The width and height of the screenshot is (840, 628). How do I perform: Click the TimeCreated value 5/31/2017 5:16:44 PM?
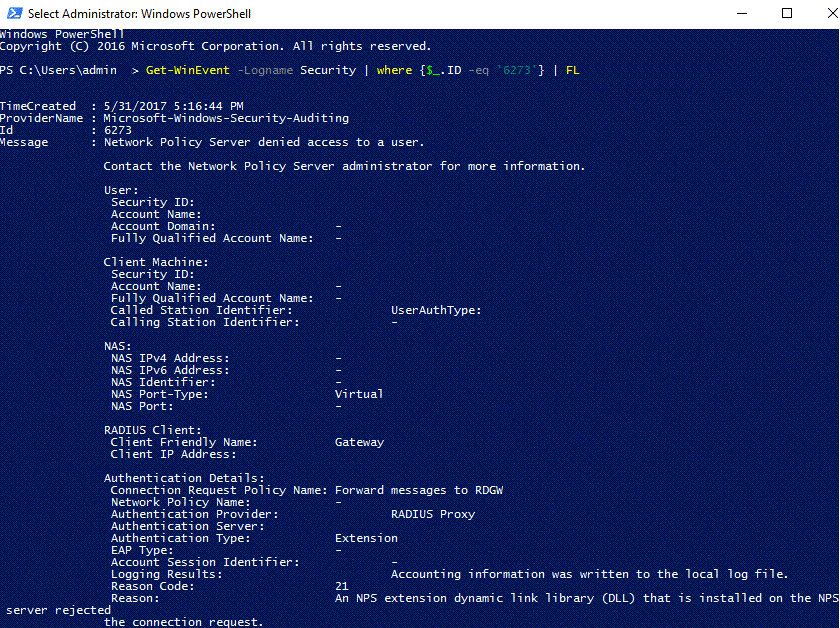pyautogui.click(x=174, y=106)
